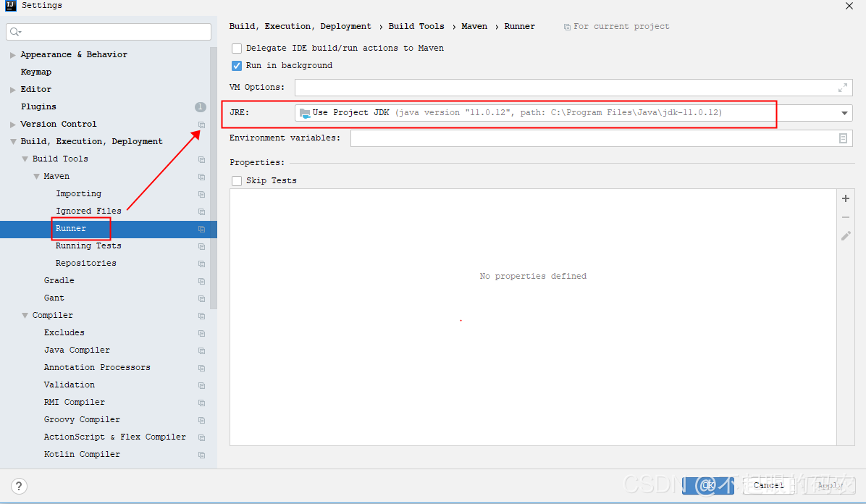Click project-level icon beside Repositories
Viewport: 866px width, 504px height.
[201, 264]
